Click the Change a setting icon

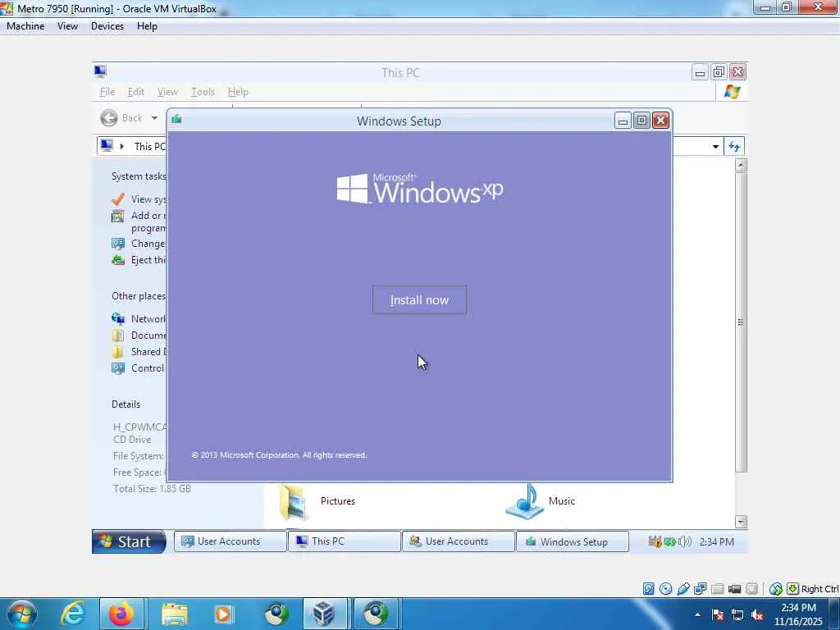click(x=118, y=244)
